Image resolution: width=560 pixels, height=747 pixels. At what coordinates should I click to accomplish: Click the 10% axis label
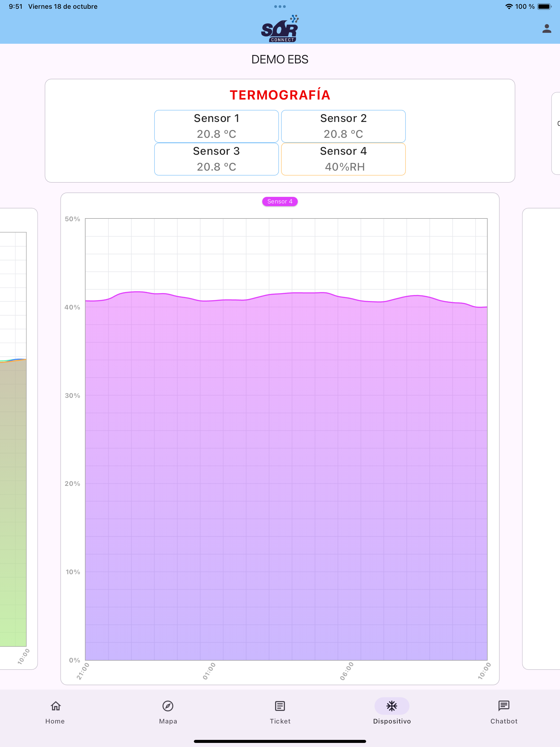(73, 572)
